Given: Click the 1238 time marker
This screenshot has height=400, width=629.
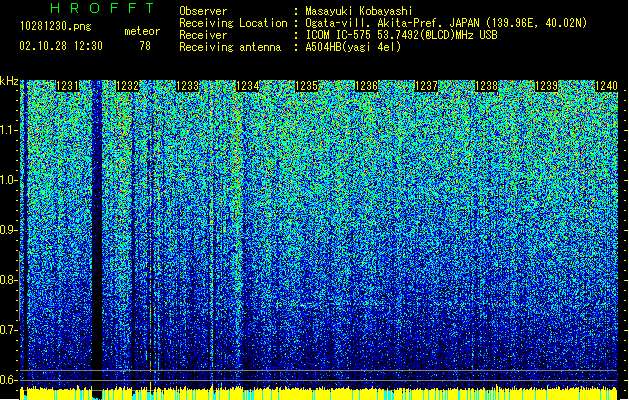Looking at the screenshot, I should pos(486,86).
